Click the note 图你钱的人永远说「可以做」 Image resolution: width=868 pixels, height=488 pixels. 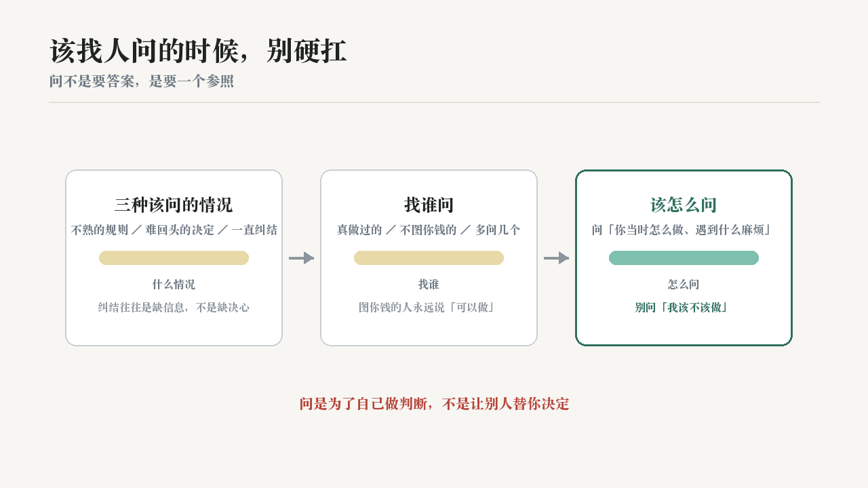[x=429, y=307]
